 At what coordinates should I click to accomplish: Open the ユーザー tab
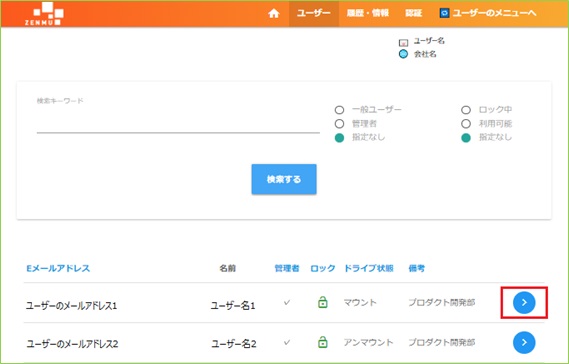tap(314, 13)
